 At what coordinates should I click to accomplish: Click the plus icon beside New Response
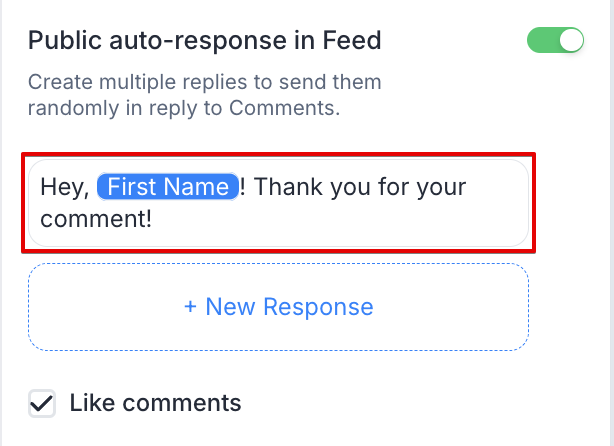pos(190,307)
